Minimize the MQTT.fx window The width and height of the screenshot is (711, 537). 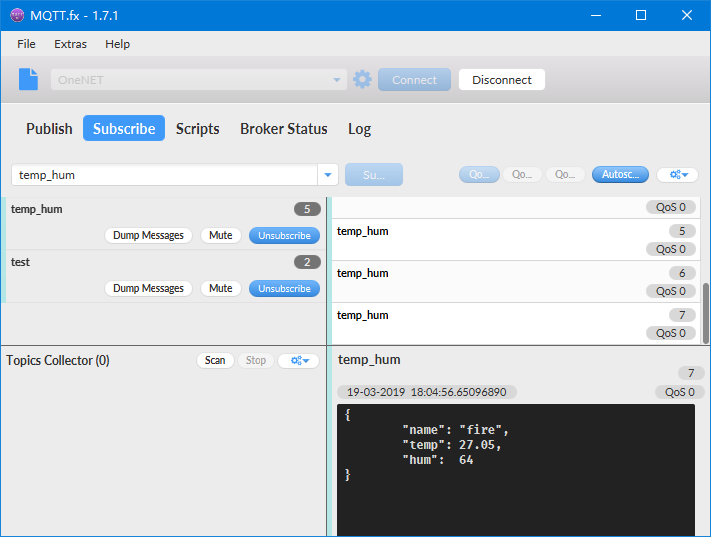[596, 15]
